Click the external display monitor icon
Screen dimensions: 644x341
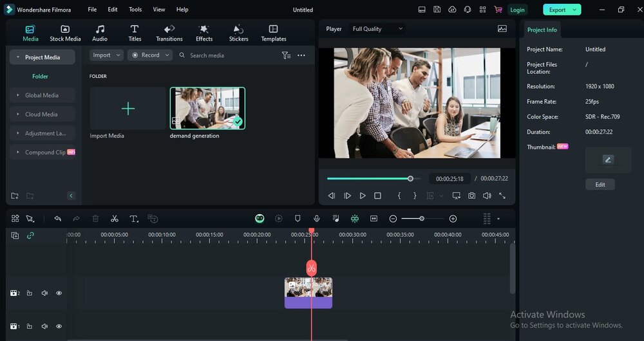[x=457, y=196]
